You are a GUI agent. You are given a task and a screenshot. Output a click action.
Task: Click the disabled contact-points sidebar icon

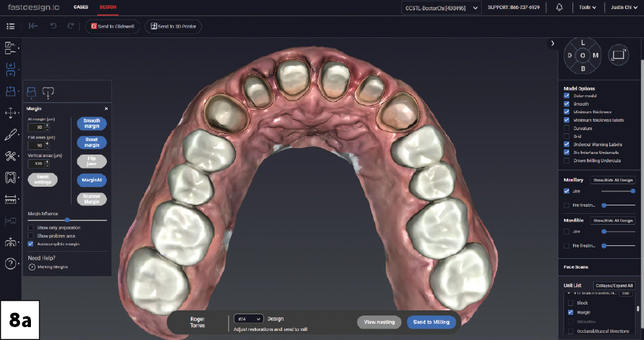pyautogui.click(x=11, y=221)
